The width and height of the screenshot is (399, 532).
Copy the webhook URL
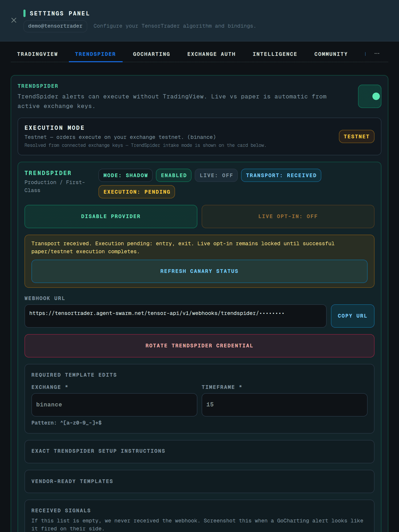click(353, 316)
